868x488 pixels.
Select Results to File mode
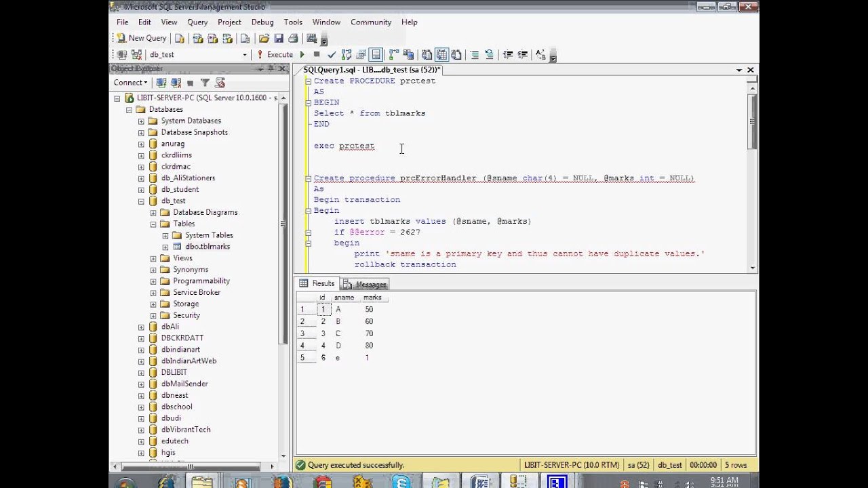[456, 54]
